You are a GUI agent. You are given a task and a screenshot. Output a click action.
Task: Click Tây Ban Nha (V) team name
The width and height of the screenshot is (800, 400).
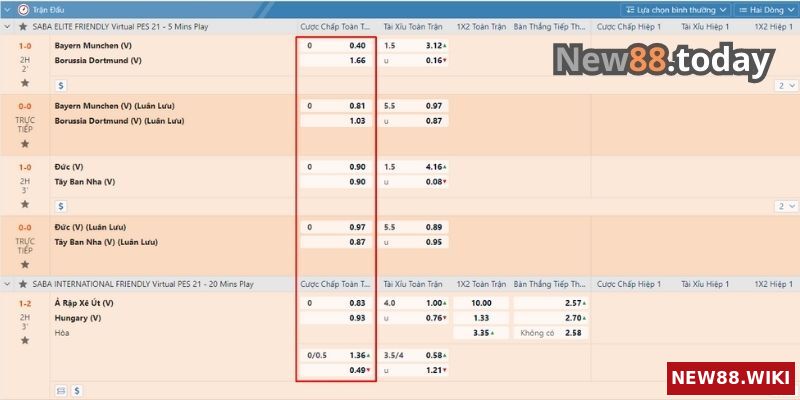click(x=85, y=182)
